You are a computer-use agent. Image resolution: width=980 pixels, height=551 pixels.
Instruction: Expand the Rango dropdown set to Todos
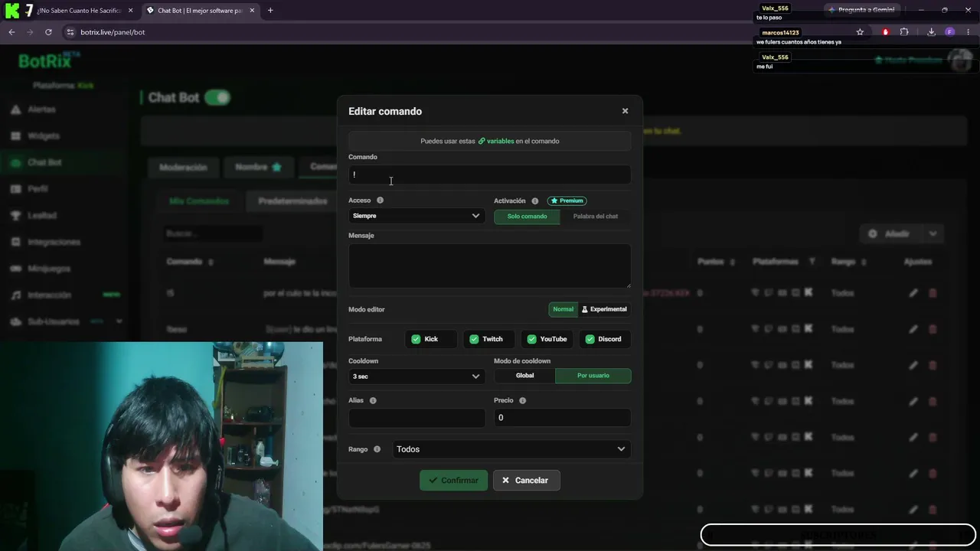[x=511, y=449]
